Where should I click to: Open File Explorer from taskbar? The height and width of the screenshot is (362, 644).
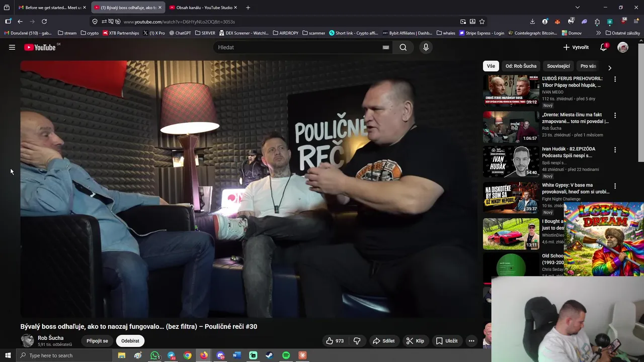[122, 355]
